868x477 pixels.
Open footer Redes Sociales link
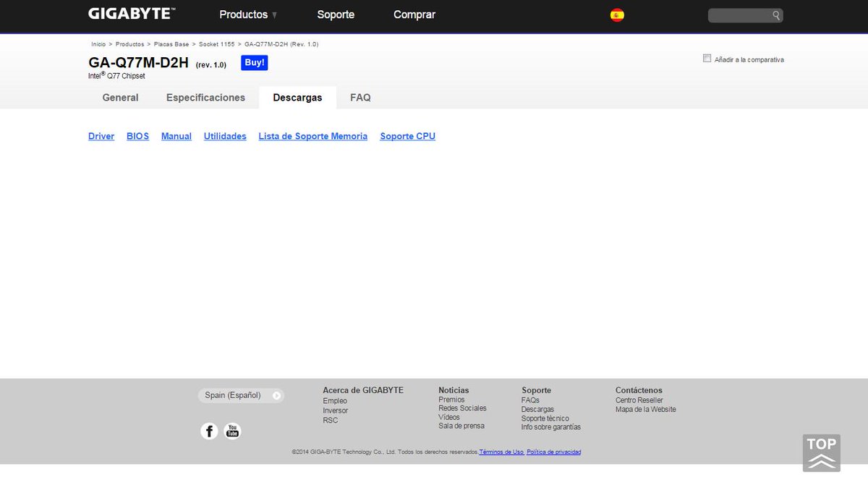click(463, 408)
